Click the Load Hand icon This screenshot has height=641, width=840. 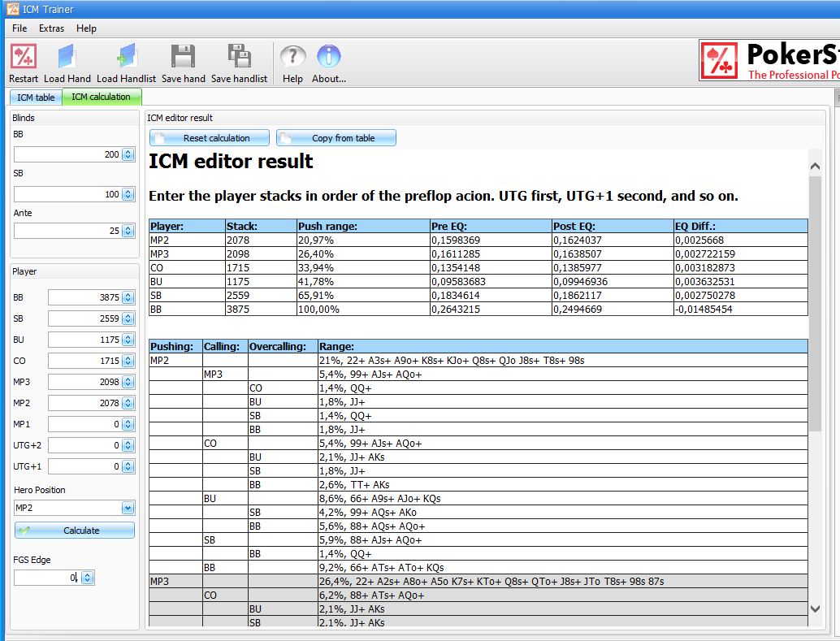(x=67, y=56)
